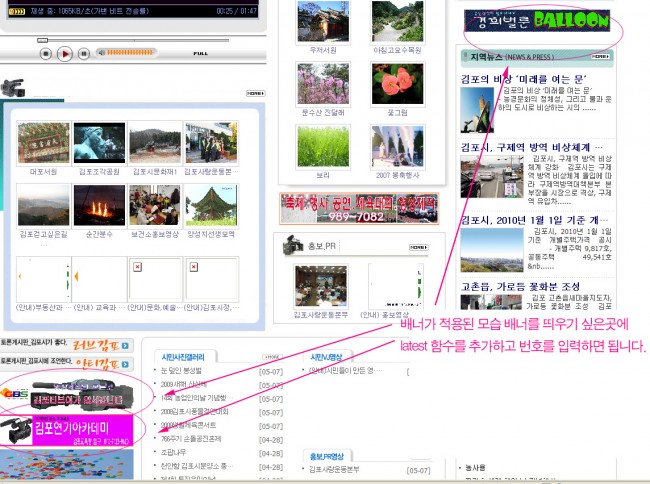The height and width of the screenshot is (484, 650).
Task: Click the 989-7082 event production banner
Action: (359, 208)
